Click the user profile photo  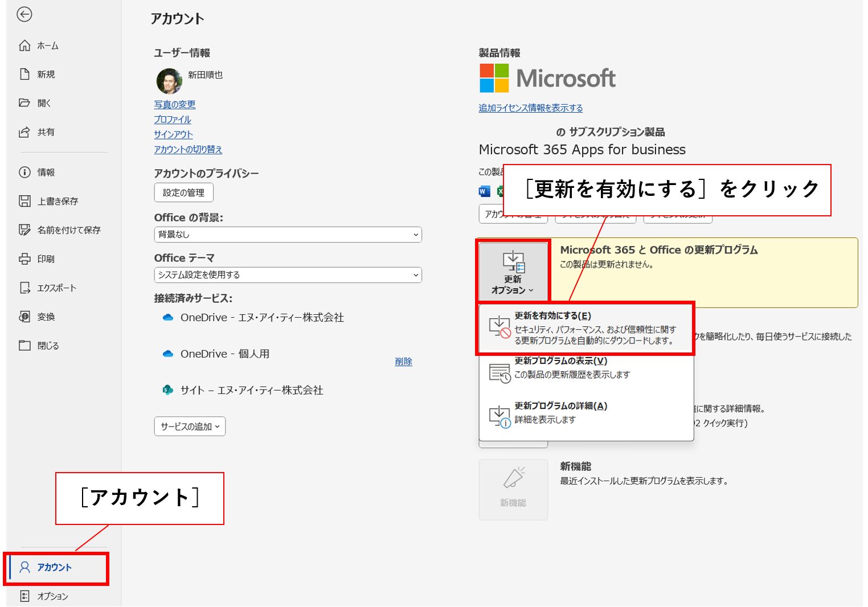169,81
